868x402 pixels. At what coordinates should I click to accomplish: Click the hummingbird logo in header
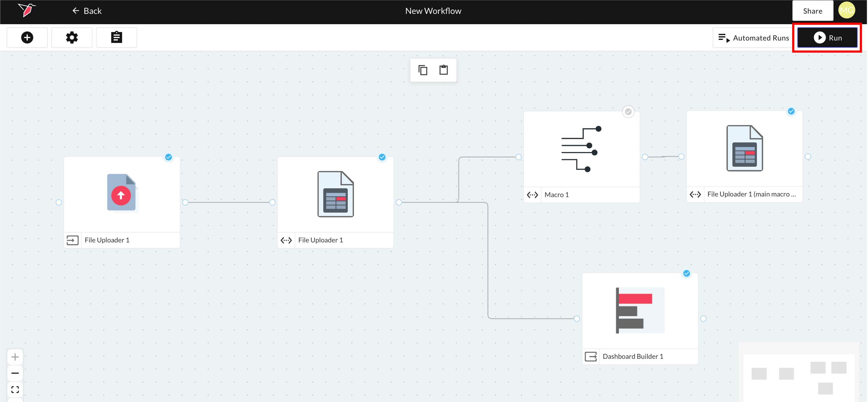point(27,10)
